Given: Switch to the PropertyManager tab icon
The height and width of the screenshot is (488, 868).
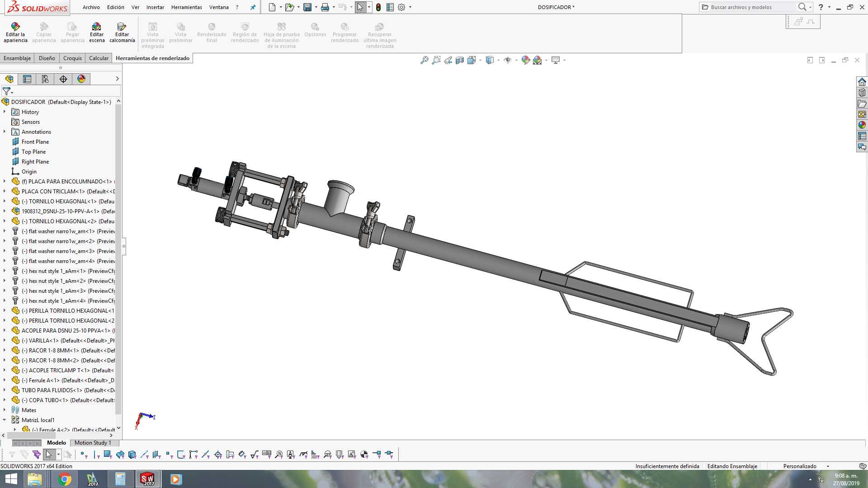Looking at the screenshot, I should click(x=27, y=79).
